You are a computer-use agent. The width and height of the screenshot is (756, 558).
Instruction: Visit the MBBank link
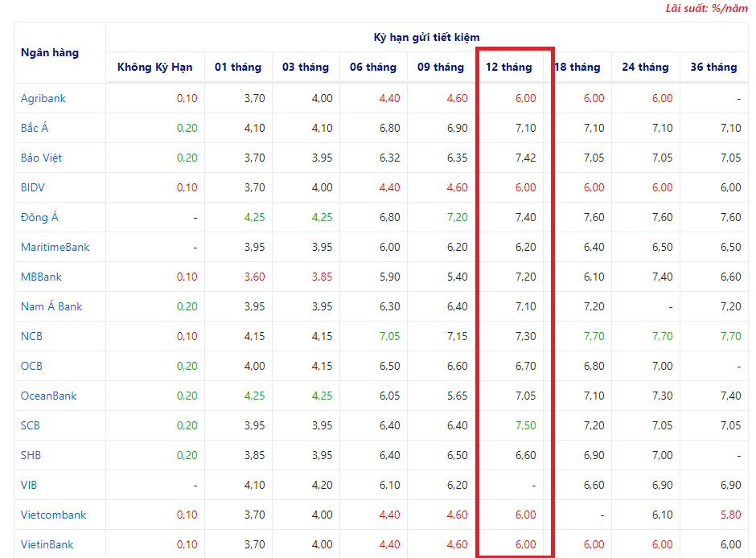coord(41,277)
